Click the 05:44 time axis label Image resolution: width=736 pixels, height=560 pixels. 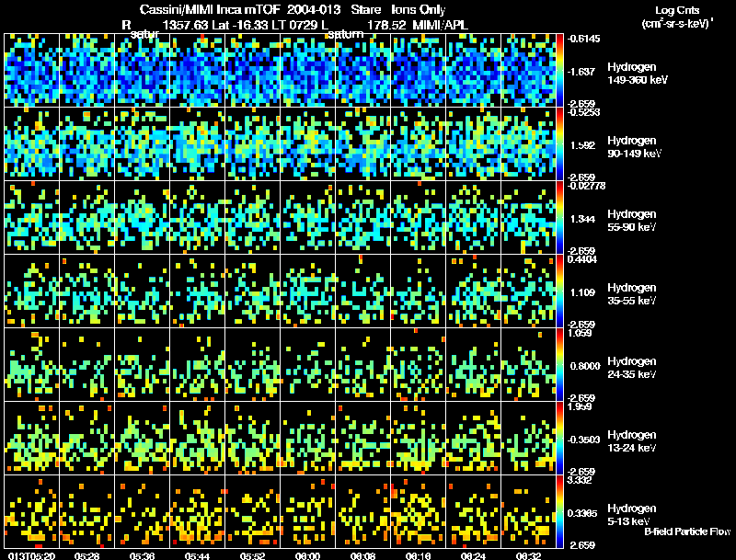point(197,555)
